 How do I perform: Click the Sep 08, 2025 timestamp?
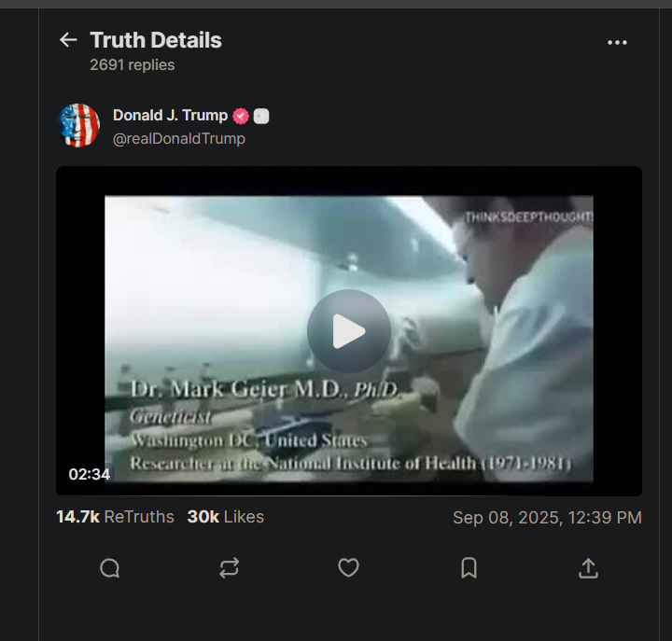547,518
